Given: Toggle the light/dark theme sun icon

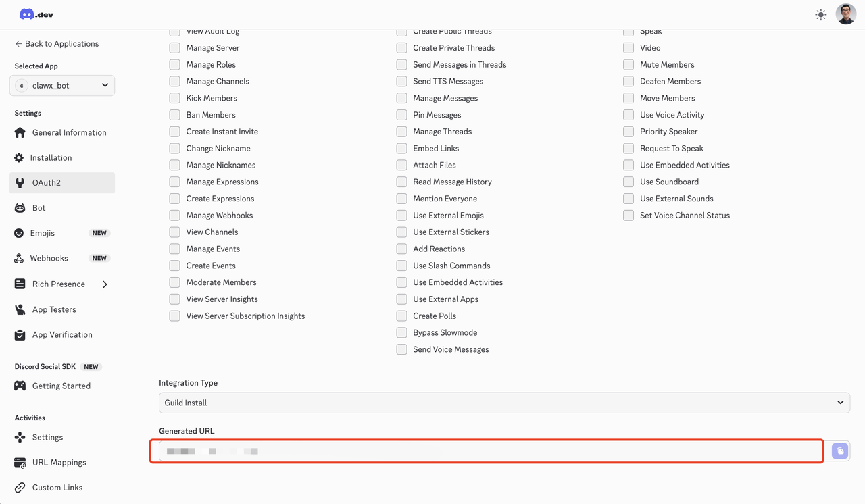Looking at the screenshot, I should click(x=820, y=14).
